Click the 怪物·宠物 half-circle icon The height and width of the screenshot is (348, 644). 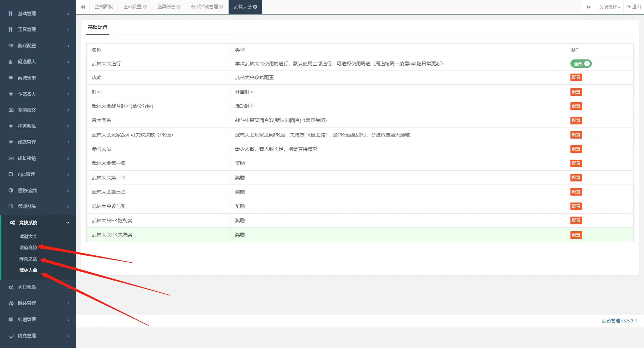click(x=11, y=190)
